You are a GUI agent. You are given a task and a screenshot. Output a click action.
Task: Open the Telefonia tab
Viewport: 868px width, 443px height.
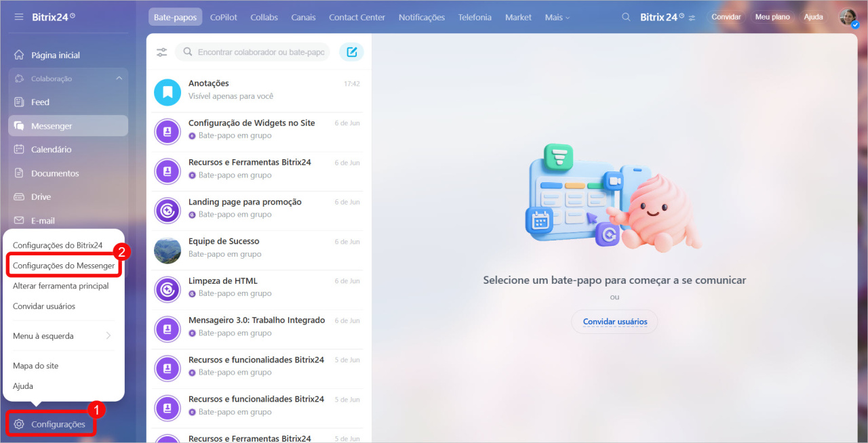475,17
